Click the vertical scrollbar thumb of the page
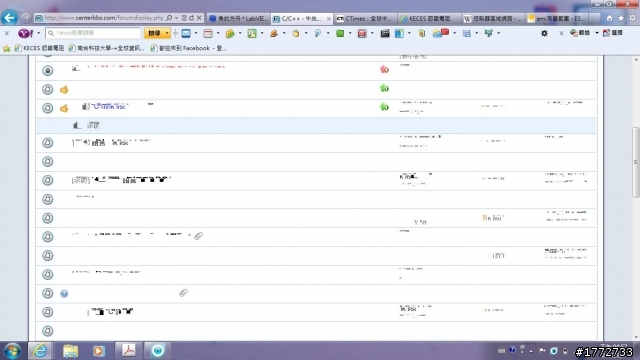The image size is (640, 360). tap(635, 161)
